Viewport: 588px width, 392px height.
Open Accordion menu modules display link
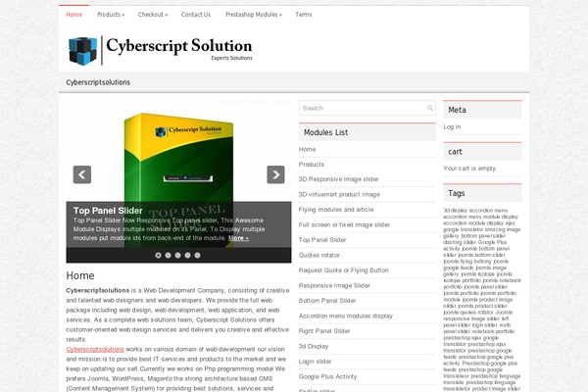click(346, 316)
